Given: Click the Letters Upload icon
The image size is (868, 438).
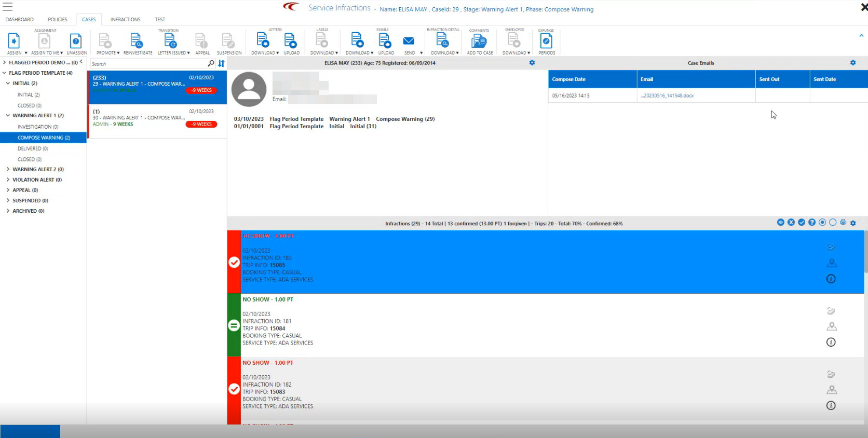Looking at the screenshot, I should (x=290, y=40).
